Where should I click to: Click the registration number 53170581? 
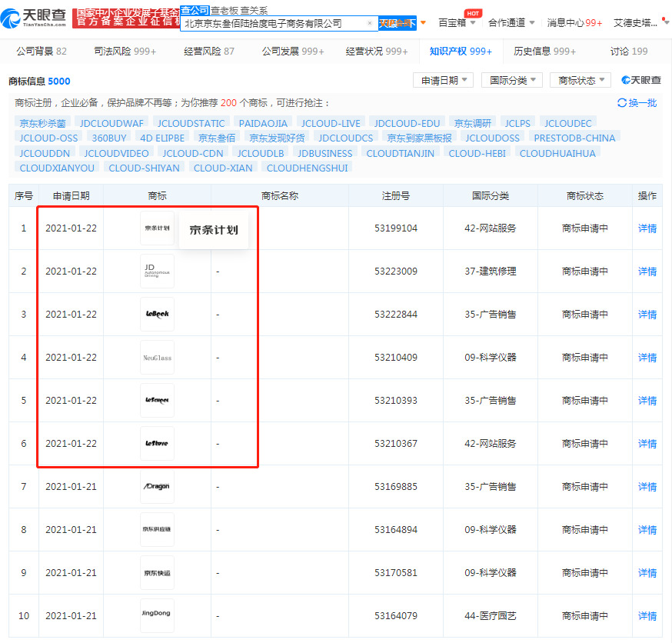[395, 573]
